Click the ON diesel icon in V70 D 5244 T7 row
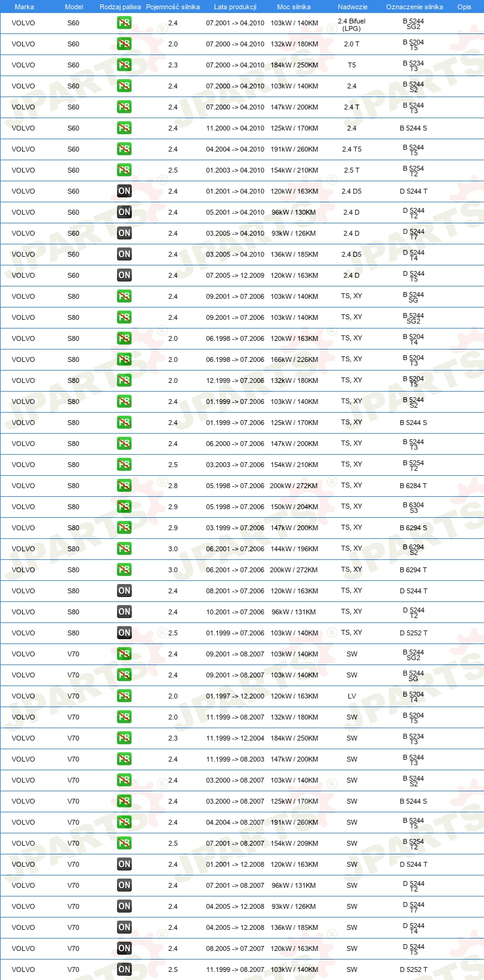Image resolution: width=484 pixels, height=980 pixels. pos(124,906)
